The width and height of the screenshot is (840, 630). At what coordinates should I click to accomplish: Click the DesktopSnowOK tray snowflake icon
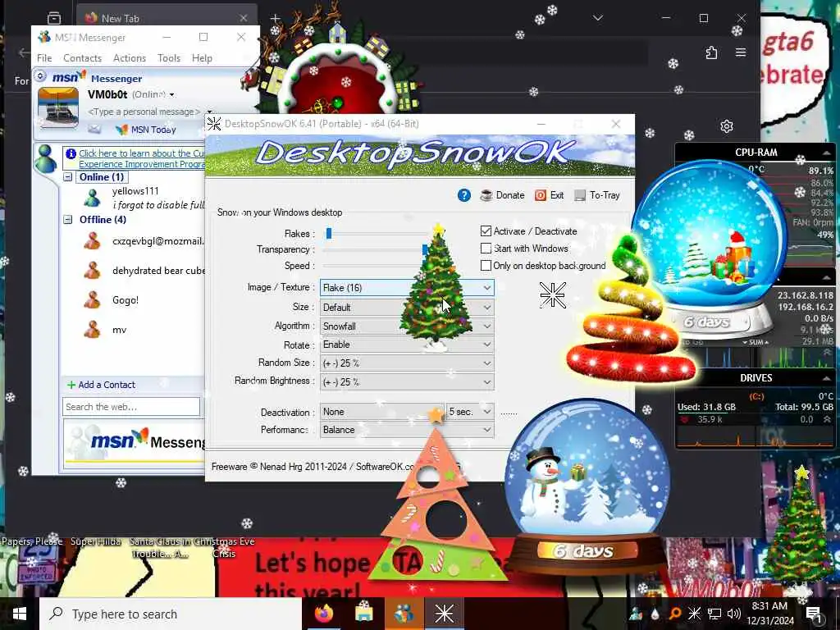(x=694, y=614)
